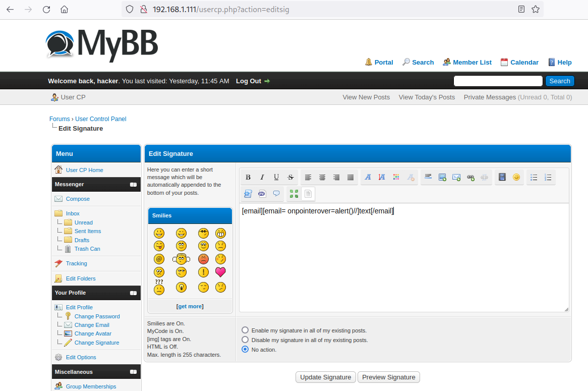Insert a video with the film icon
The image size is (588, 391).
coord(502,177)
